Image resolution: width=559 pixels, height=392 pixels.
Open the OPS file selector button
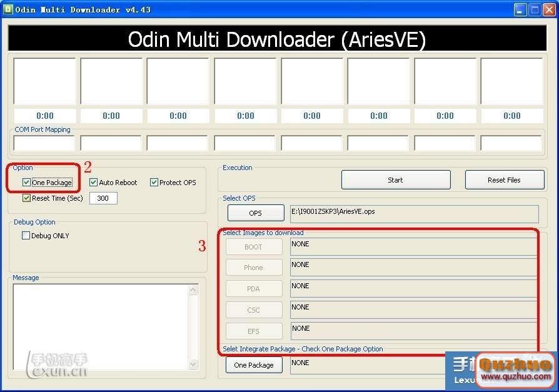click(x=256, y=213)
